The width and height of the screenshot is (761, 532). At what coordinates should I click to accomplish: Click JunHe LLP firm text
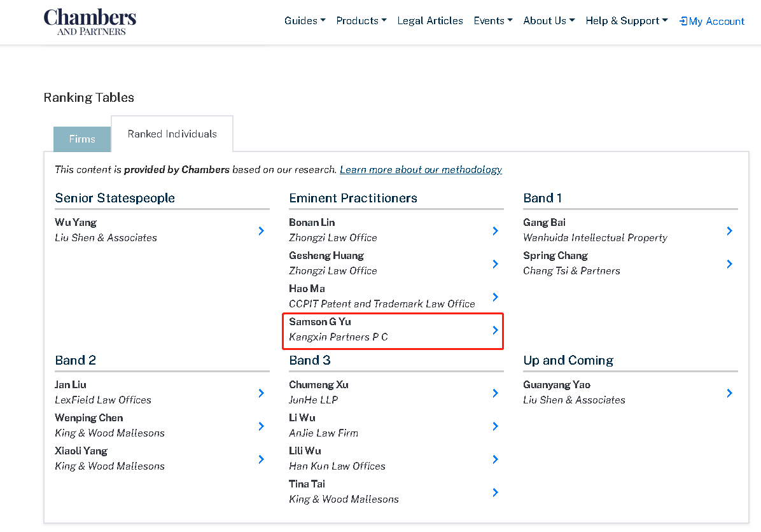point(314,400)
